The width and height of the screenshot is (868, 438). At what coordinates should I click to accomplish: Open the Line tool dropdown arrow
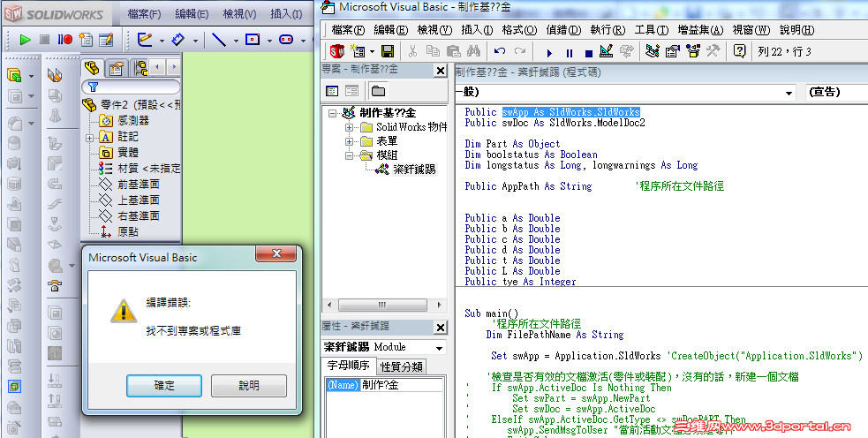[x=236, y=41]
